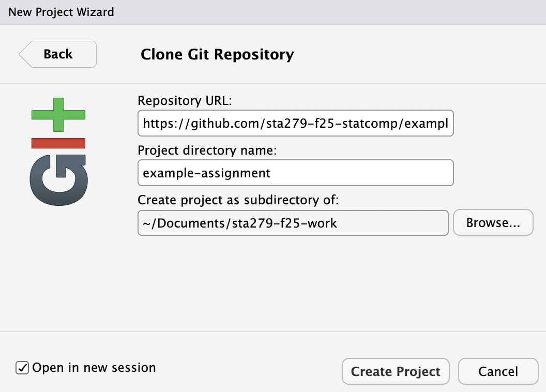Click the red minus part of the icon
546x392 pixels.
(x=58, y=143)
